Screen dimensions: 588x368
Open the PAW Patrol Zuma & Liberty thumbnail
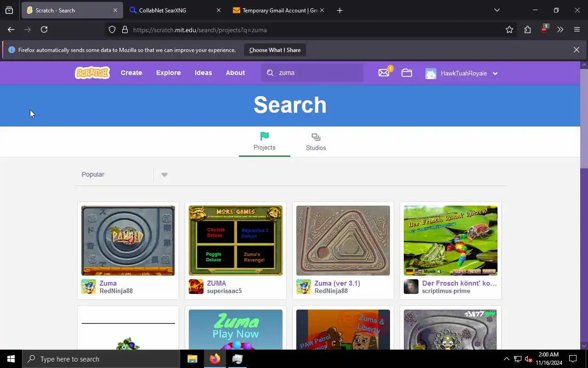[343, 329]
